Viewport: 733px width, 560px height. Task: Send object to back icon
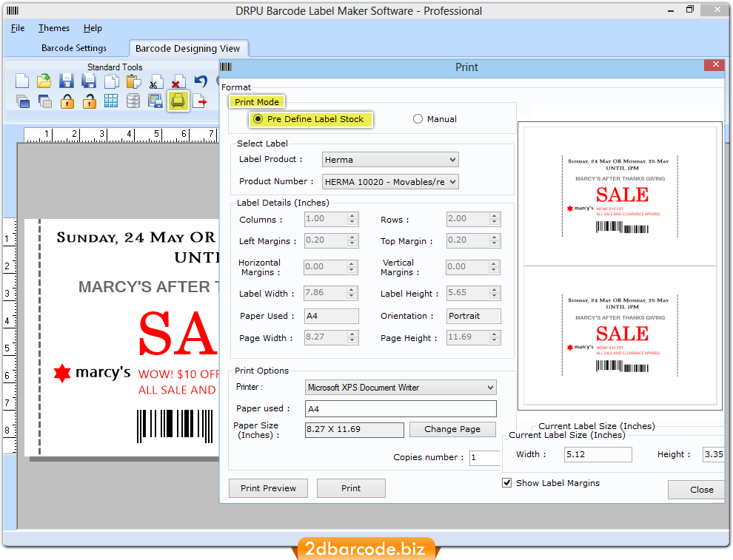(44, 101)
